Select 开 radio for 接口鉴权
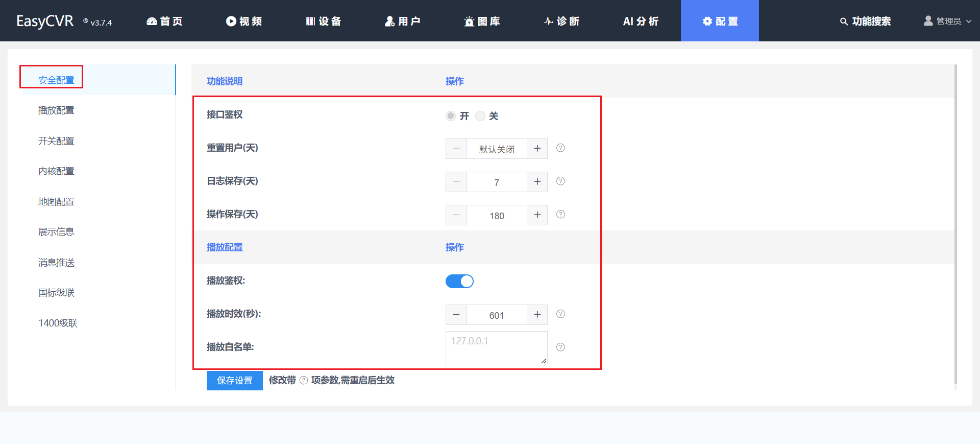Image resolution: width=980 pixels, height=444 pixels. click(x=451, y=116)
